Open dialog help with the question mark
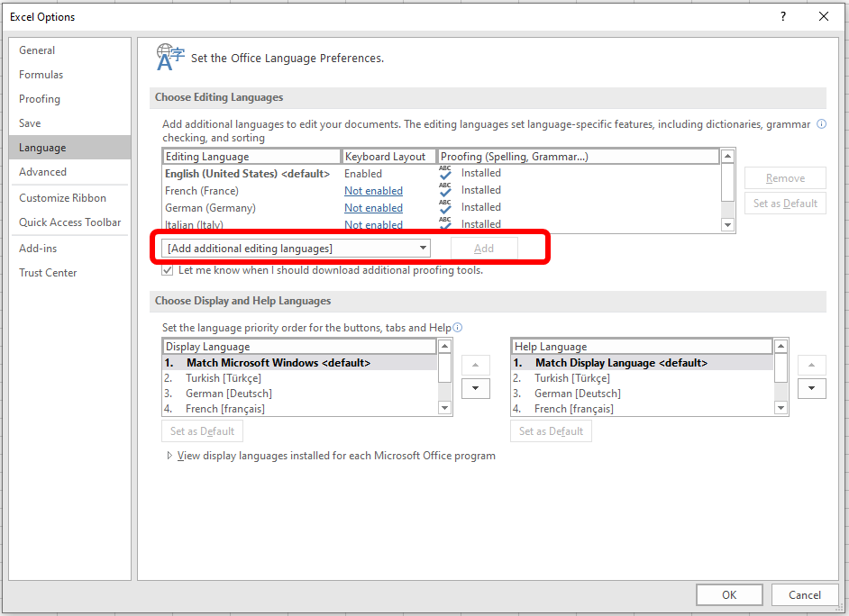Screen dimensions: 849x616 pos(783,16)
